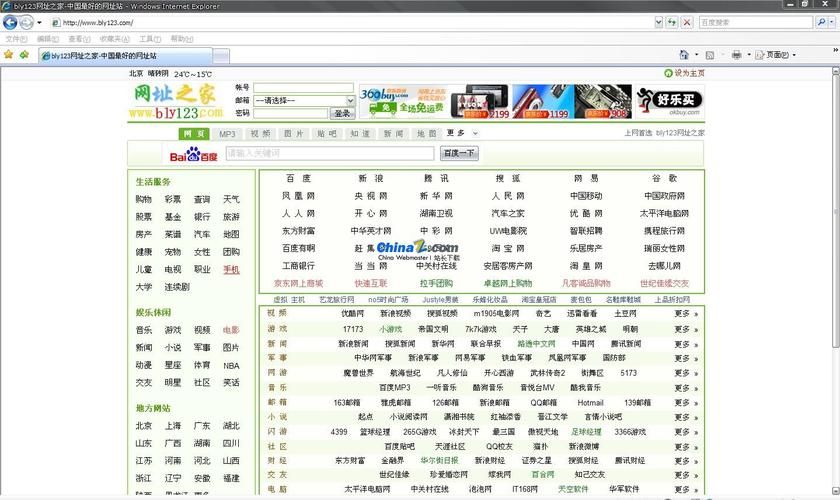The width and height of the screenshot is (840, 500).
Task: Open the 新浪 site link
Action: click(371, 178)
